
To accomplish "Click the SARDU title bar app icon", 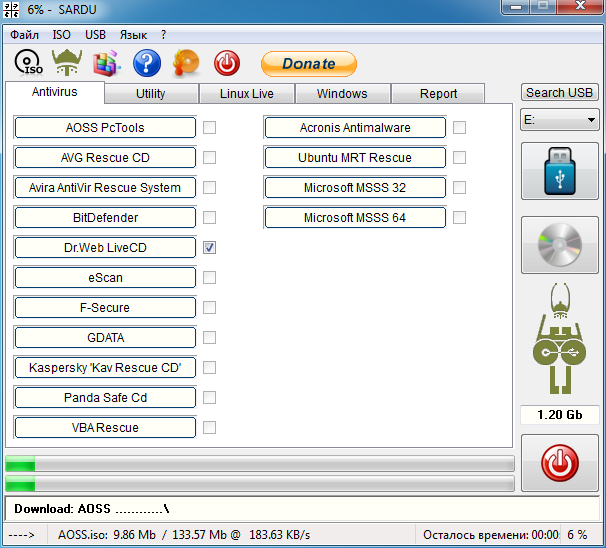I will click(11, 10).
